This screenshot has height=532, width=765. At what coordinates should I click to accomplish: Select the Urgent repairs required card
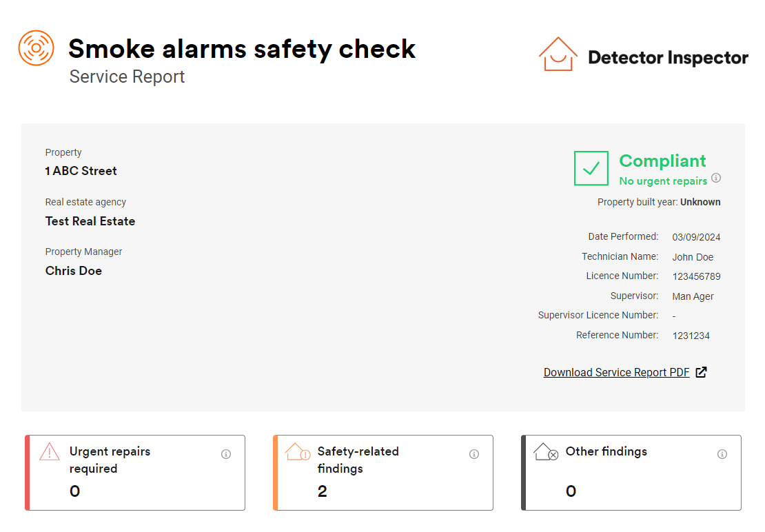click(x=135, y=473)
